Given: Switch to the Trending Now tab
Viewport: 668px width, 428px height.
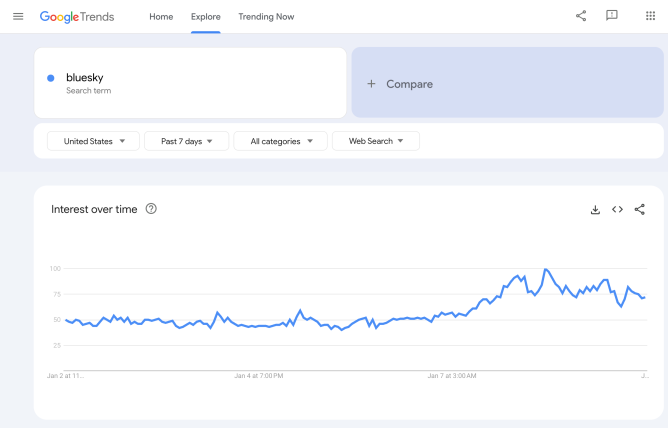Looking at the screenshot, I should point(265,17).
